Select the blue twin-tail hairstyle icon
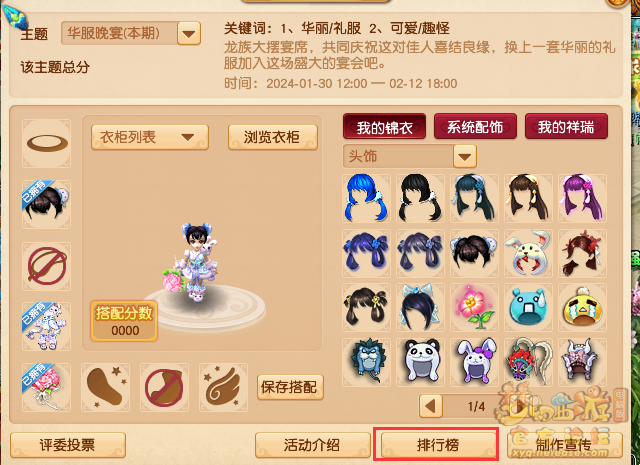Image resolution: width=640 pixels, height=465 pixels. click(x=366, y=198)
